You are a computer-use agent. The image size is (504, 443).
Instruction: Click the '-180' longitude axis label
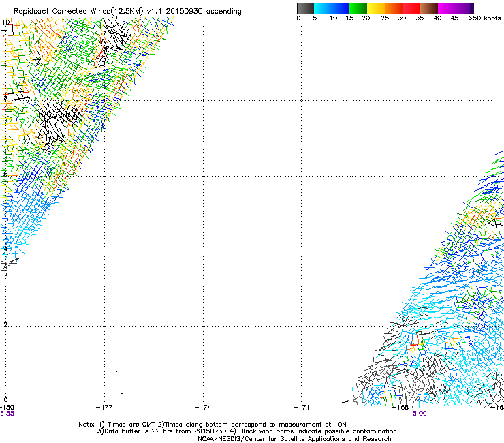(x=7, y=408)
